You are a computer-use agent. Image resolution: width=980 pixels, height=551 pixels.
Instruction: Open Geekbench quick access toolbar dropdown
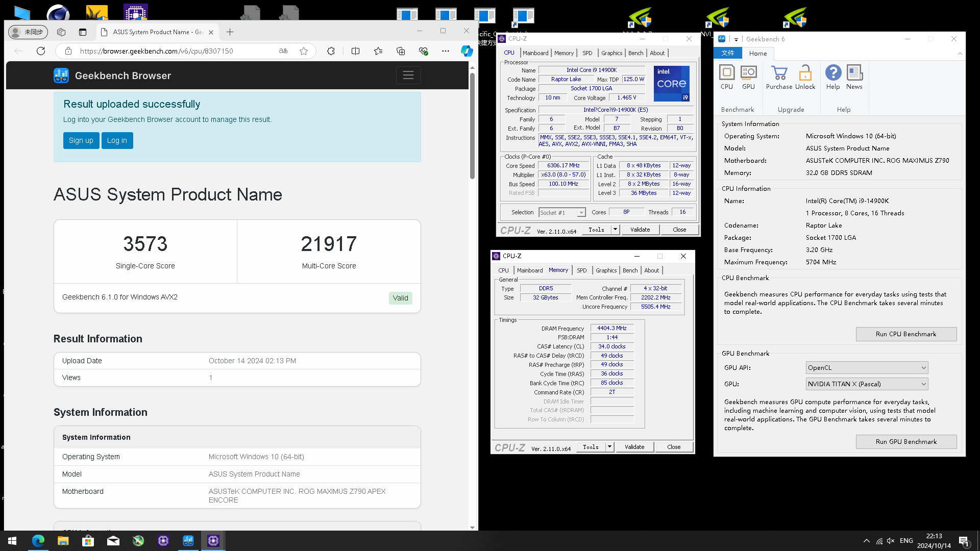pyautogui.click(x=736, y=39)
